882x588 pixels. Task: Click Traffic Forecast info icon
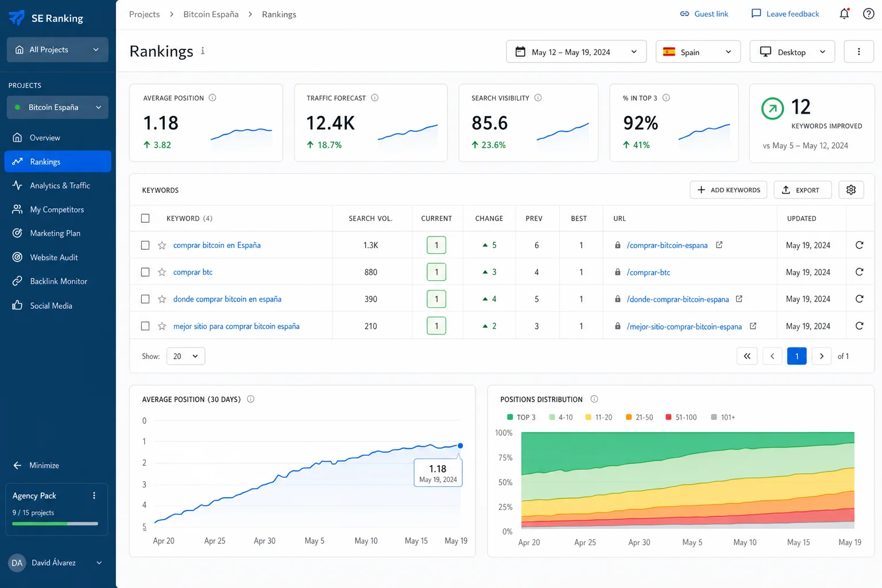375,98
